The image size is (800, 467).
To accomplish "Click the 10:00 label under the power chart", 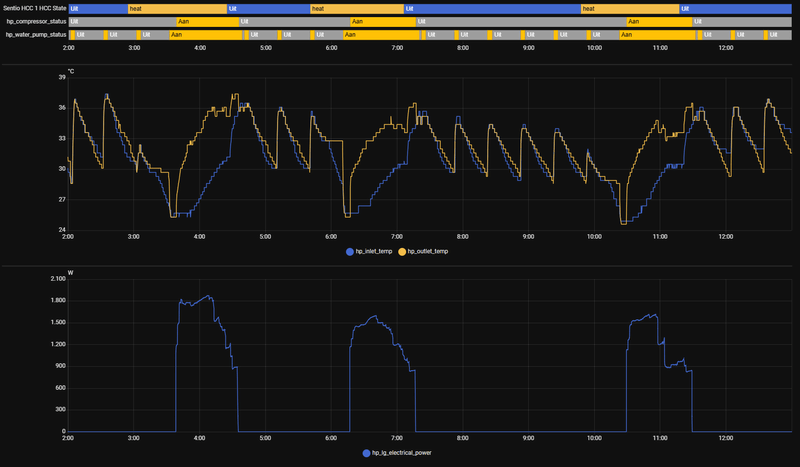I will tap(594, 438).
